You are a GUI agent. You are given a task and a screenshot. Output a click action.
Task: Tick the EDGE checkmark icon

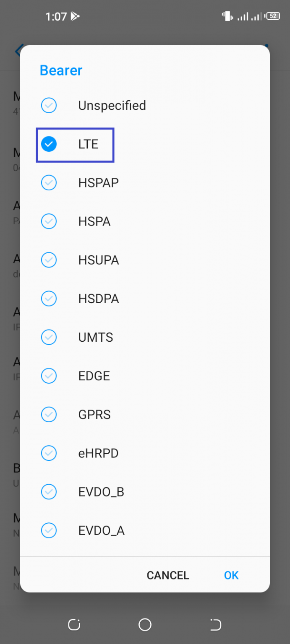point(49,376)
